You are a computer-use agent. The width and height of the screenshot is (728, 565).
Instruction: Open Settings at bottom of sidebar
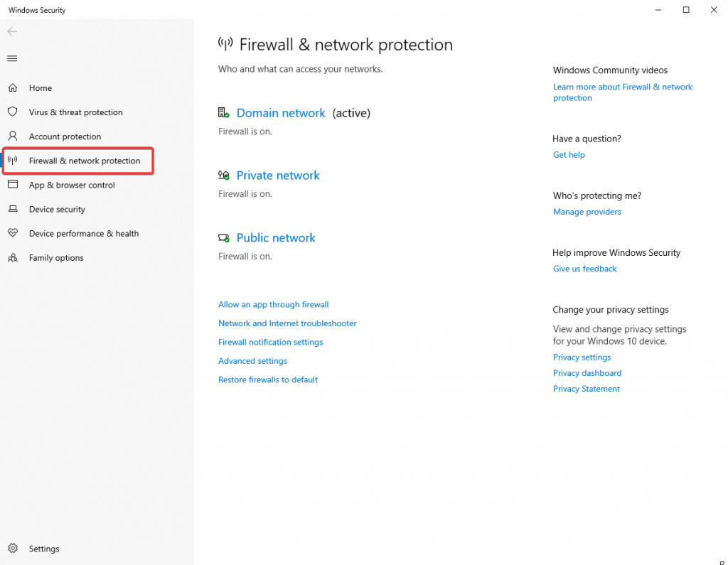coord(44,548)
